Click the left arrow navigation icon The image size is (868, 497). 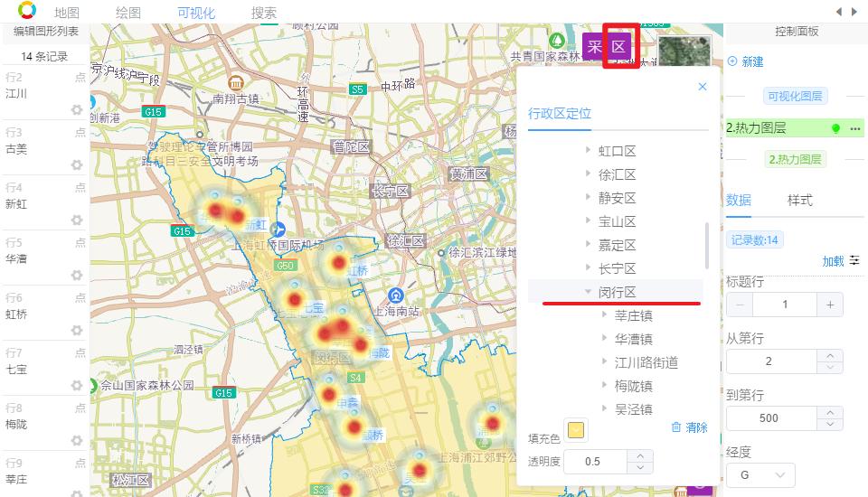tap(839, 12)
